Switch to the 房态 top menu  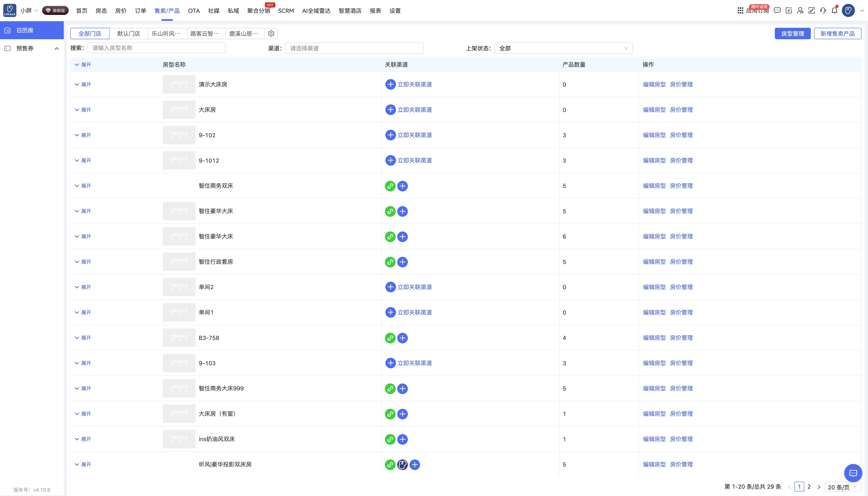pos(101,11)
